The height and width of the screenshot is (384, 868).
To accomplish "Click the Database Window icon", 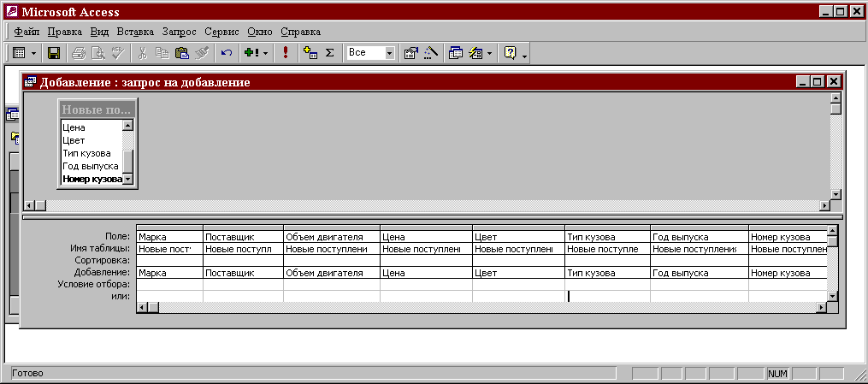I will click(456, 53).
